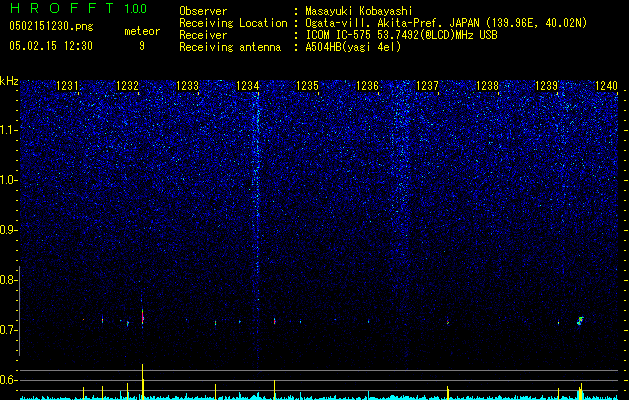Select the ICOM IC-575 receiver description

tap(401, 35)
